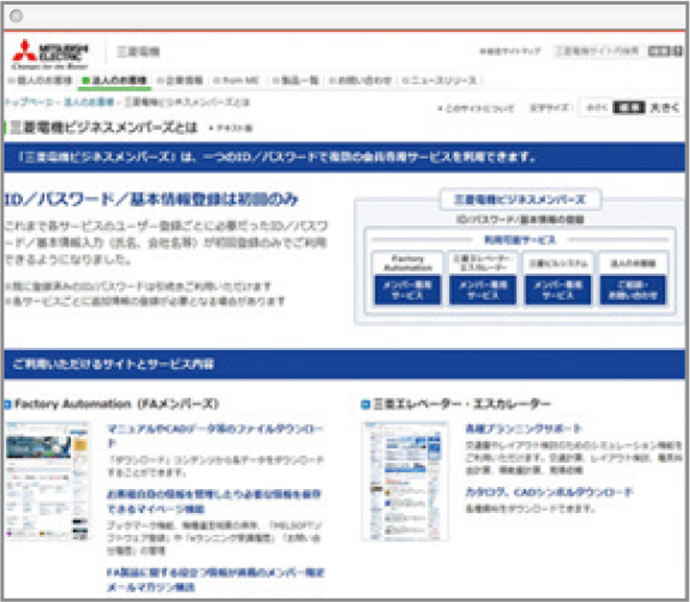Close the window with the round X button
690x602 pixels.
pyautogui.click(x=16, y=16)
